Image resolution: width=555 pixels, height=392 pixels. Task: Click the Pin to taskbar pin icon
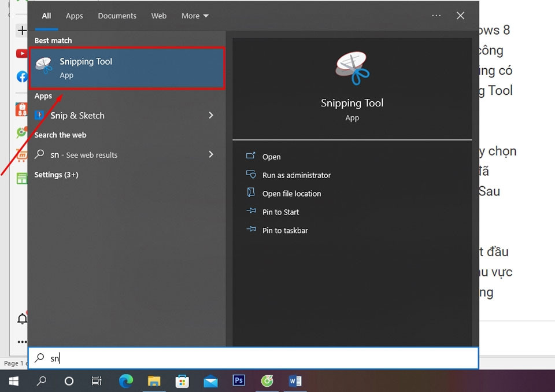[x=251, y=229]
